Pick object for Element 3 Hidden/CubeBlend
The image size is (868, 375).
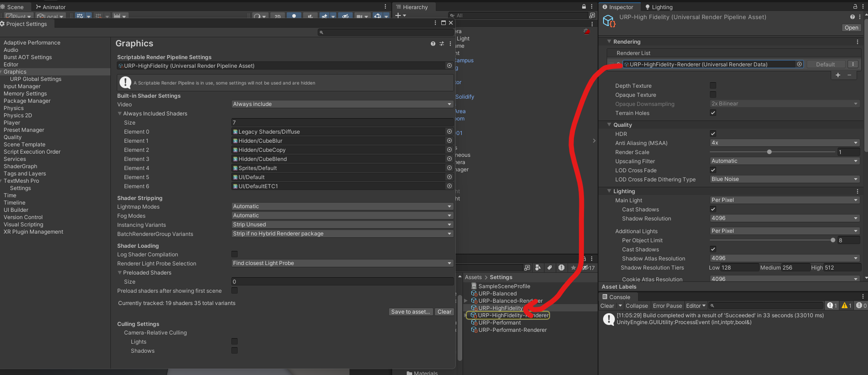click(449, 159)
